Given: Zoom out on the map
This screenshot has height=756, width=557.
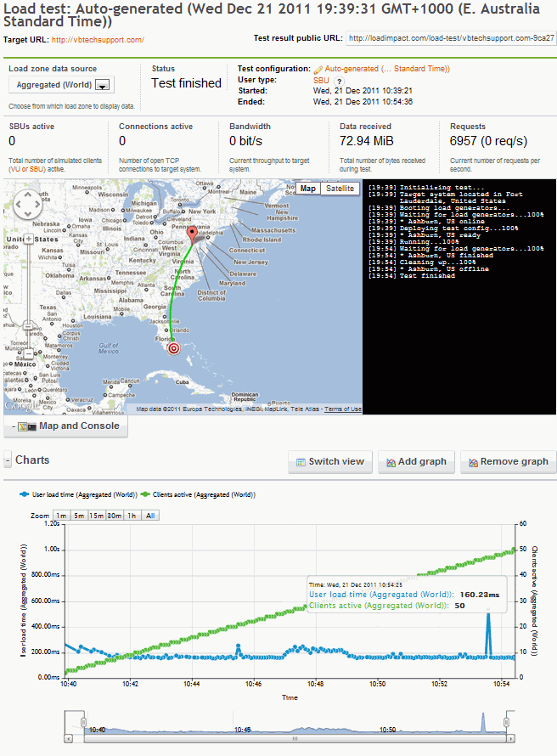Looking at the screenshot, I should point(28,353).
